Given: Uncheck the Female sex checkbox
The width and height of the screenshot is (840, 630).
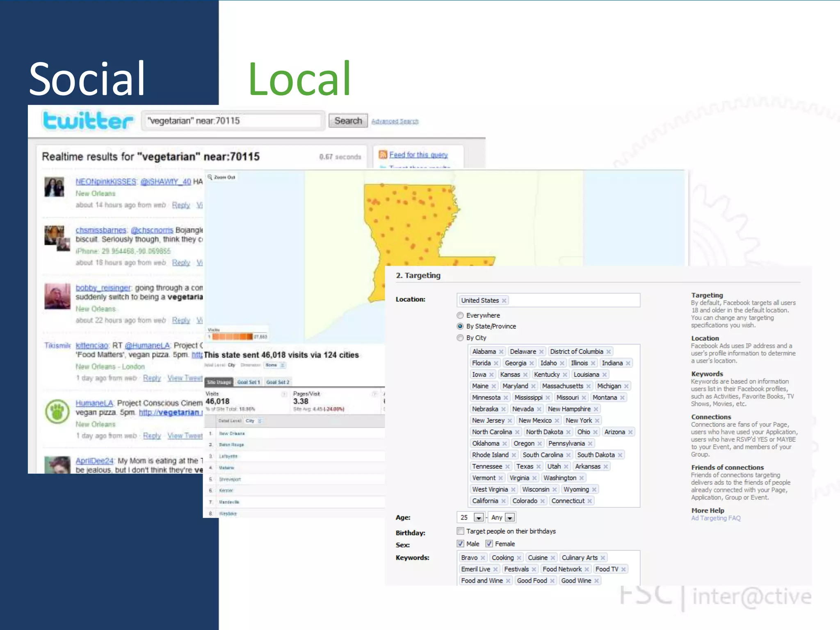Looking at the screenshot, I should [x=489, y=544].
